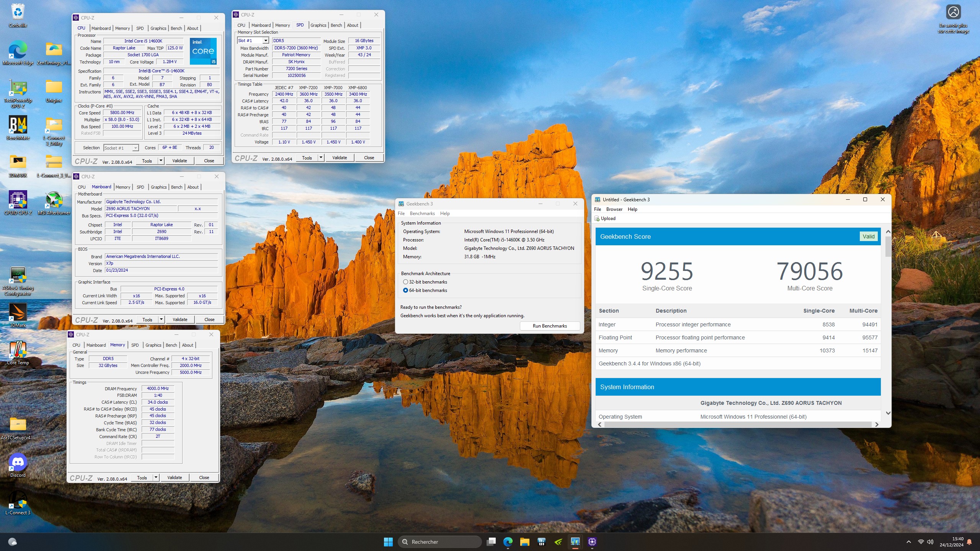The image size is (980, 551).
Task: Click the NVIDIA icon in taskbar
Action: tap(559, 542)
